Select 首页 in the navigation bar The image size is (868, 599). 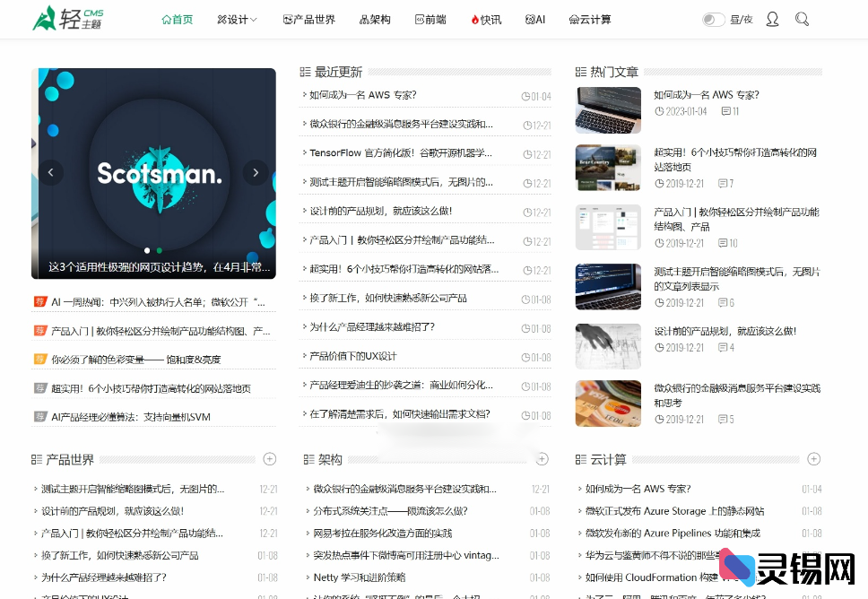pos(176,18)
